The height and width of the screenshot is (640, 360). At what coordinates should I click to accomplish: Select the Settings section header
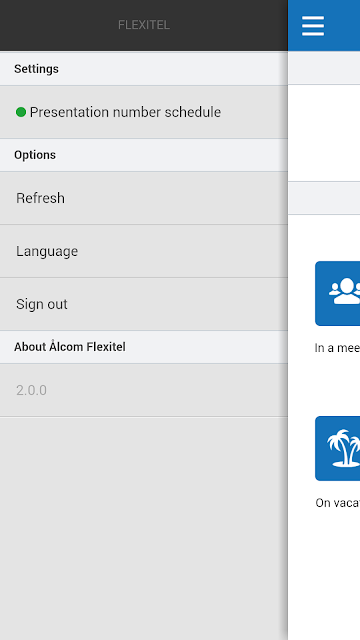(144, 69)
